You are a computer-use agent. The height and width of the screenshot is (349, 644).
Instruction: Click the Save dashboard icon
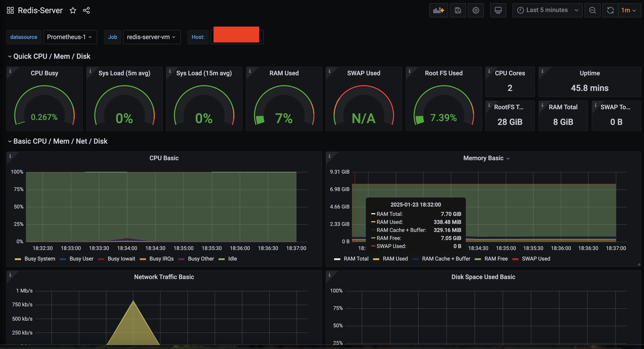coord(458,10)
